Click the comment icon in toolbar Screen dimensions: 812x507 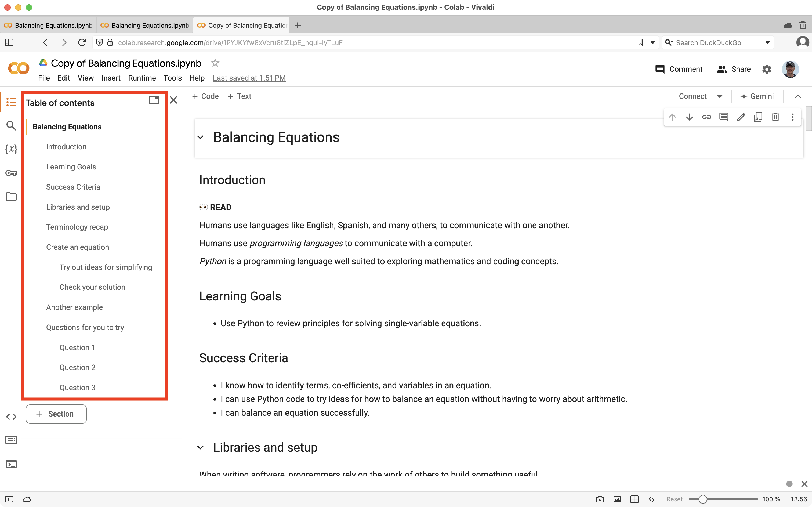pyautogui.click(x=724, y=117)
